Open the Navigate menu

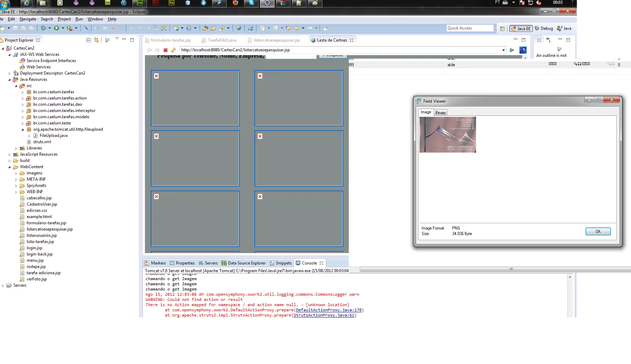28,19
